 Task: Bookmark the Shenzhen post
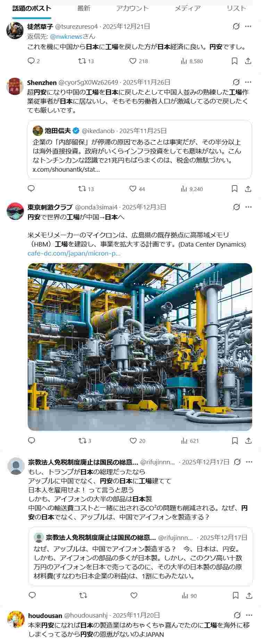point(235,189)
